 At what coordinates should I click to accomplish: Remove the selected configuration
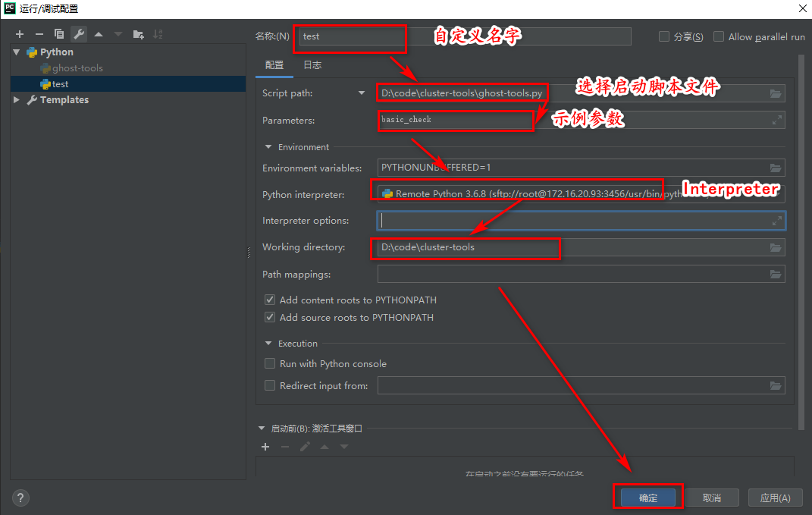coord(39,34)
